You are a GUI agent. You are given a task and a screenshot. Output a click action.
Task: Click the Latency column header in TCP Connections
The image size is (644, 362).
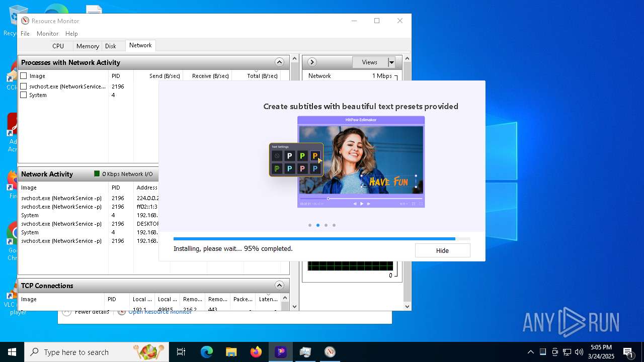[x=268, y=299]
